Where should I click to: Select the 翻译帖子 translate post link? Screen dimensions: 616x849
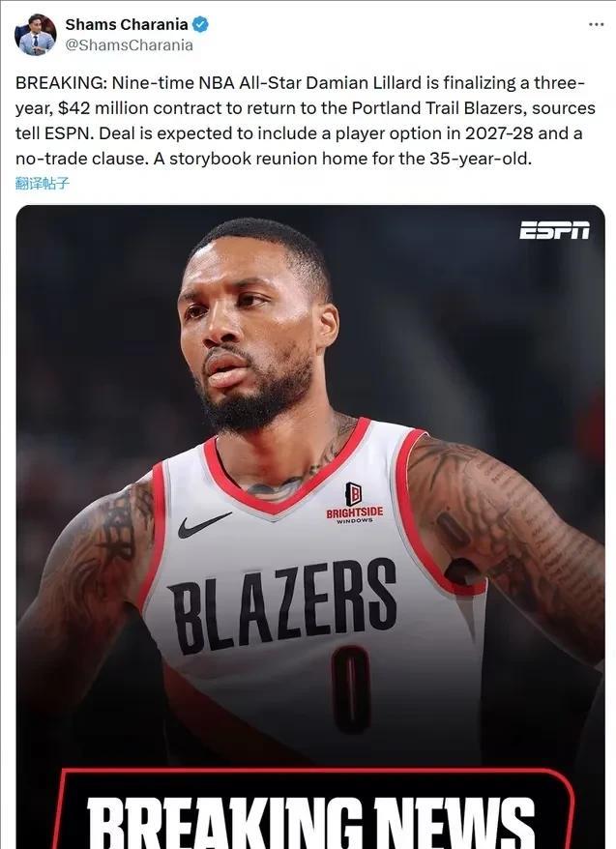(x=43, y=184)
